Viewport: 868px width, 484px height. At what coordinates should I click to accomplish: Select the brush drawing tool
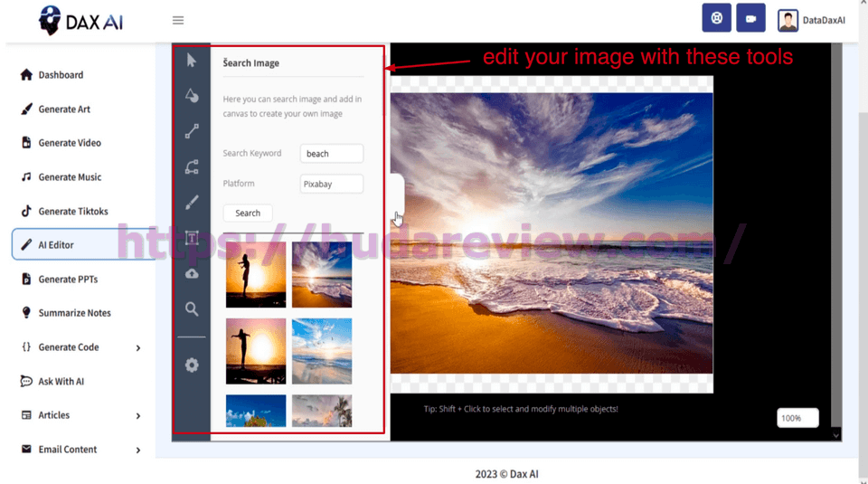tap(192, 203)
